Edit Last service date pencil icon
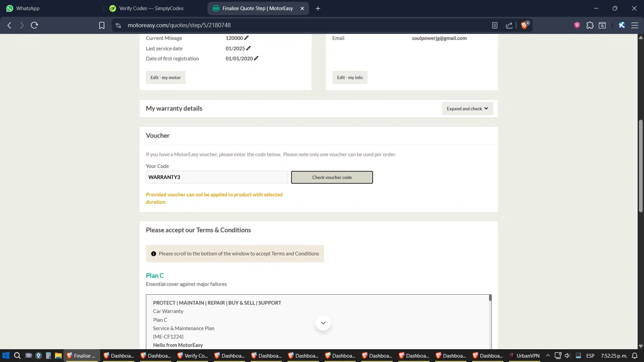 pos(249,48)
